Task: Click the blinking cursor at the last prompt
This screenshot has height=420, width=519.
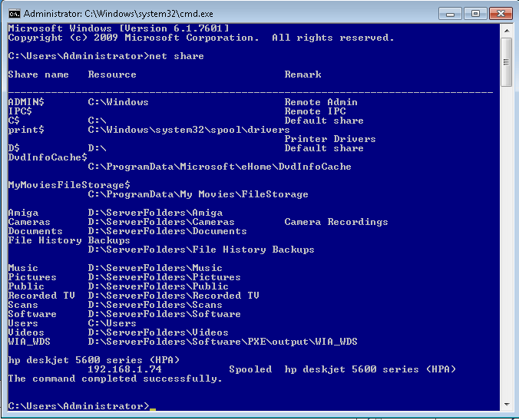Action: coord(153,407)
